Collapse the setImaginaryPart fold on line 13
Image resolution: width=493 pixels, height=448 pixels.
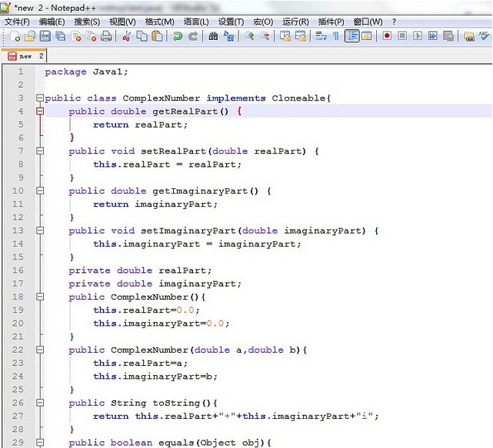point(40,231)
